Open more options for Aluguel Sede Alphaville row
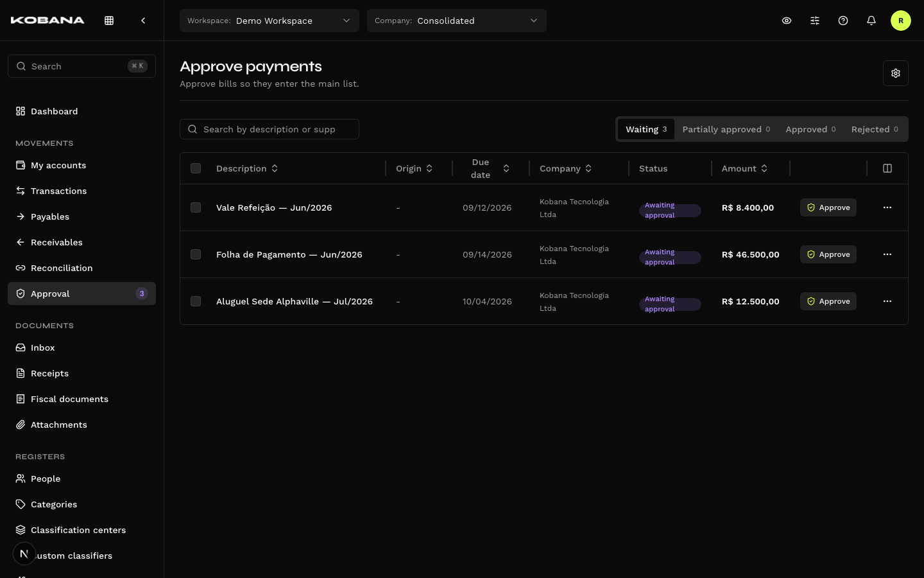The width and height of the screenshot is (924, 578). pos(887,301)
